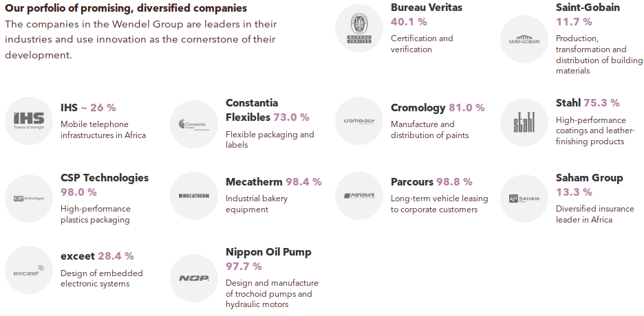Viewport: 644px width, 316px height.
Task: Click the Cromology logo circle
Action: click(358, 121)
